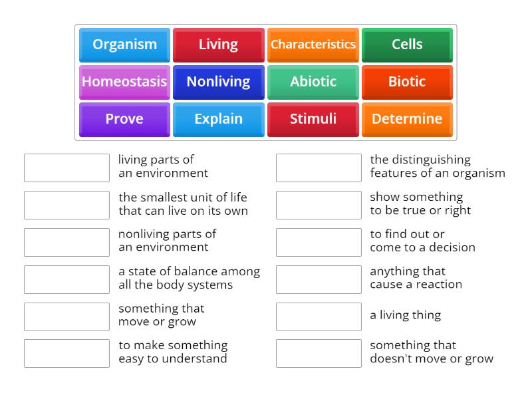This screenshot has height=399, width=532.
Task: Select the Determine tile
Action: 407,119
